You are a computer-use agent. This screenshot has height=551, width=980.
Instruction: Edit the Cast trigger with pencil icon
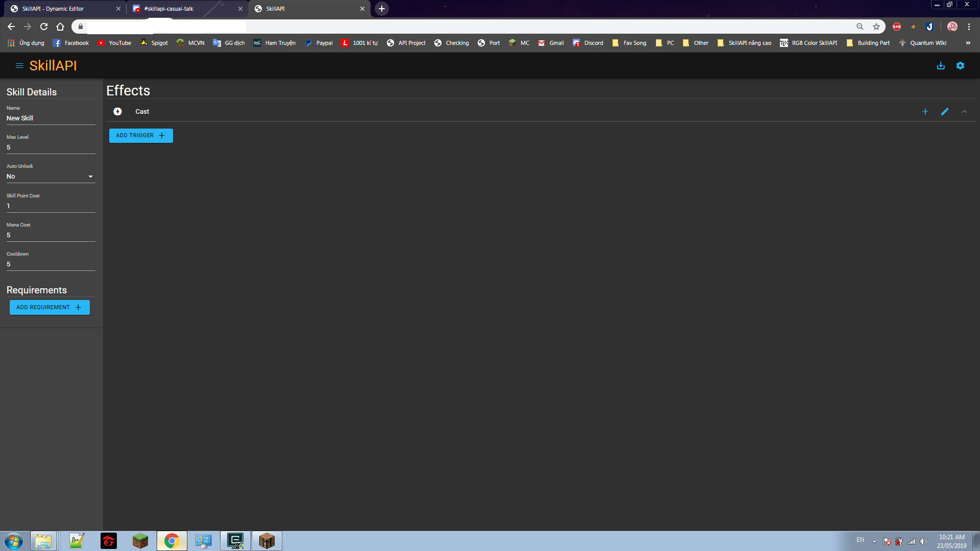click(945, 112)
